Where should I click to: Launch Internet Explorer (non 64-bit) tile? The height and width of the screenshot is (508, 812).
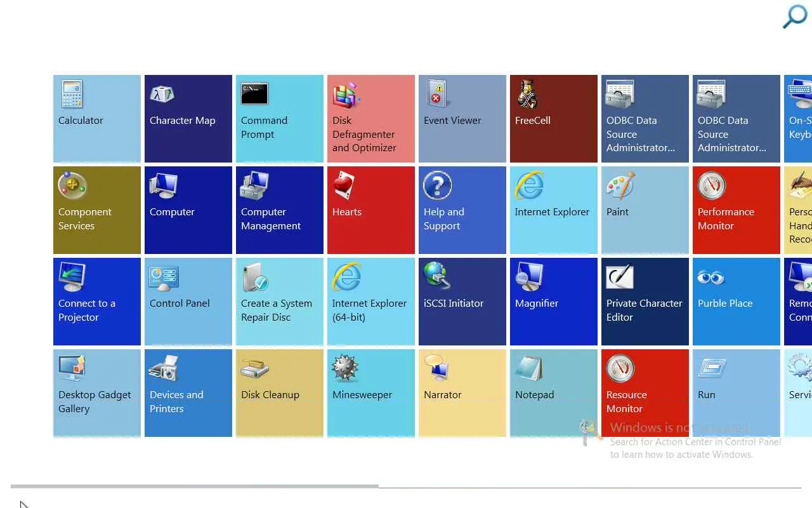[x=554, y=210]
